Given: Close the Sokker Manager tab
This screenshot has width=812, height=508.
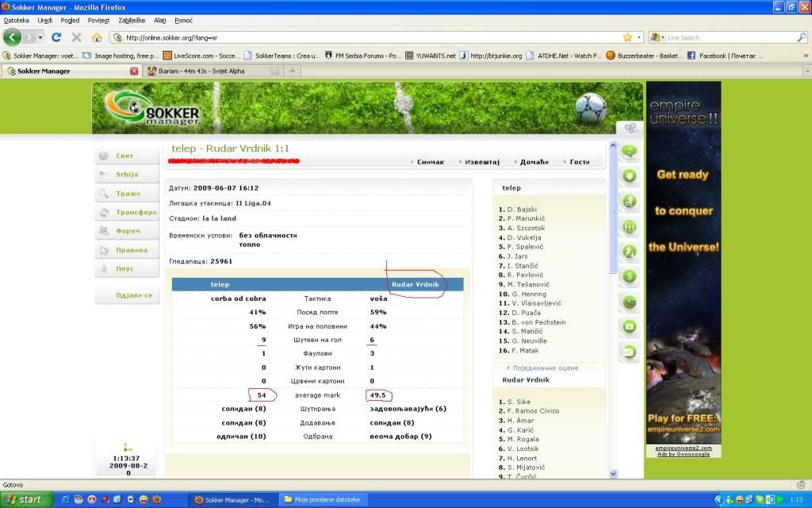Looking at the screenshot, I should [x=133, y=71].
